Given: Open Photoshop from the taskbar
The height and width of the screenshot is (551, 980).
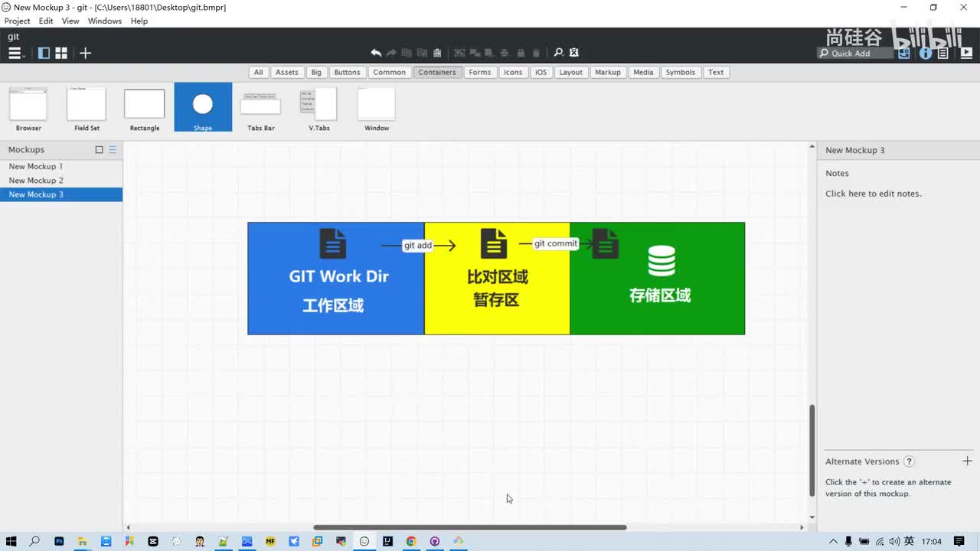Looking at the screenshot, I should tap(59, 541).
